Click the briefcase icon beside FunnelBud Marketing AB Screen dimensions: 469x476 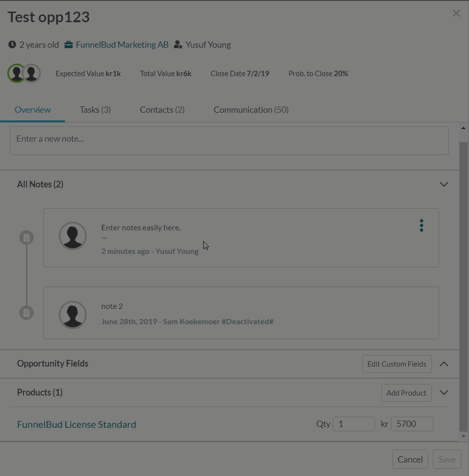(x=68, y=45)
